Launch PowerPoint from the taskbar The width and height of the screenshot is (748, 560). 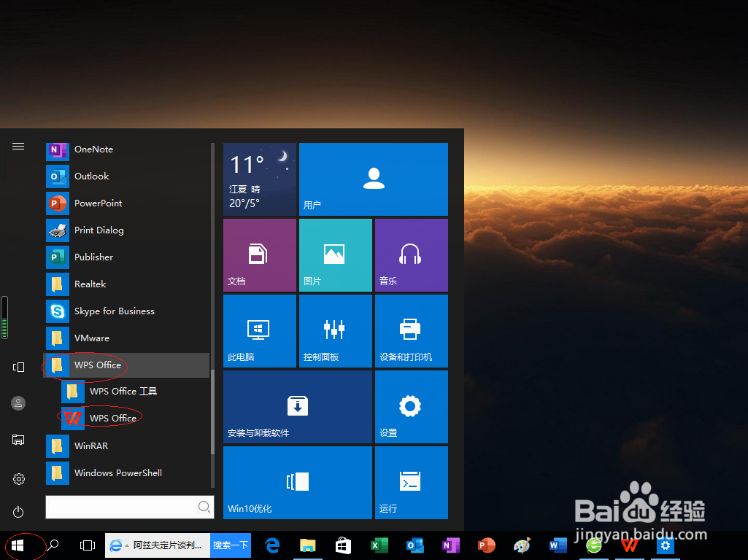pyautogui.click(x=487, y=545)
